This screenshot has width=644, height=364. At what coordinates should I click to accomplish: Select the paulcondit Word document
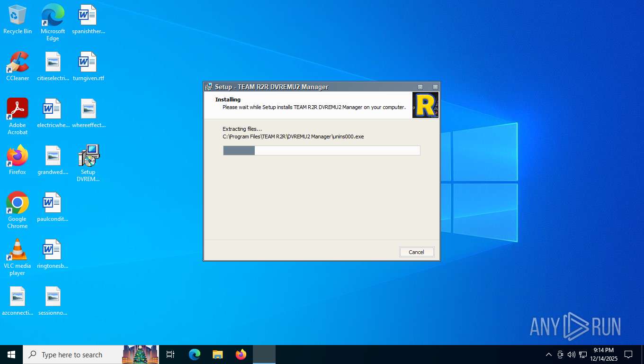click(x=53, y=207)
